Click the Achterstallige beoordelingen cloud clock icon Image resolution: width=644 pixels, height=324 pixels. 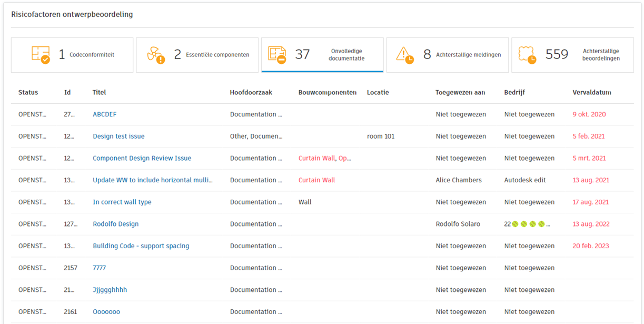pyautogui.click(x=528, y=55)
